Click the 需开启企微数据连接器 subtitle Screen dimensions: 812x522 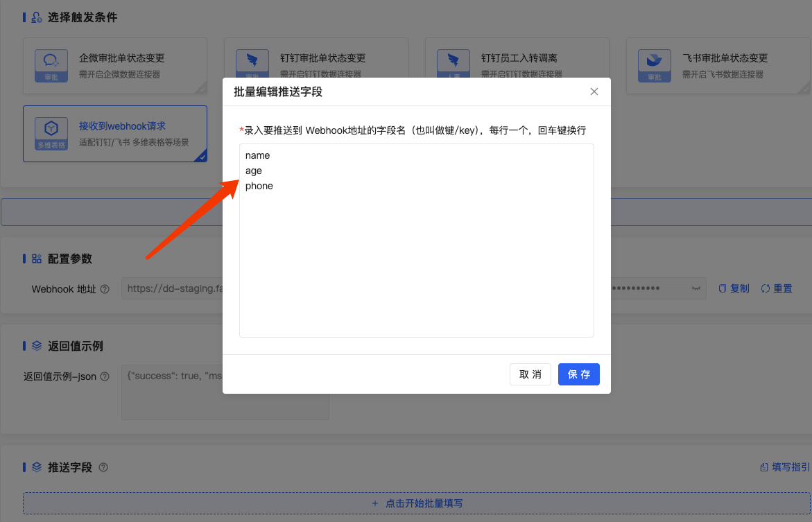pos(120,75)
